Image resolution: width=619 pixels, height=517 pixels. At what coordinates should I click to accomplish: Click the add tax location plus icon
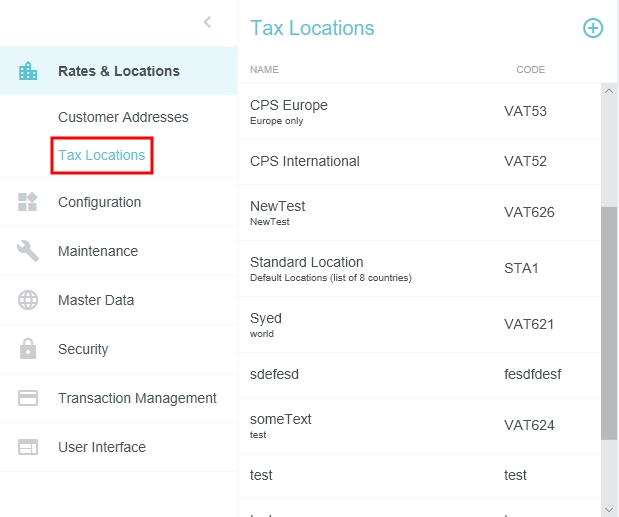(593, 28)
